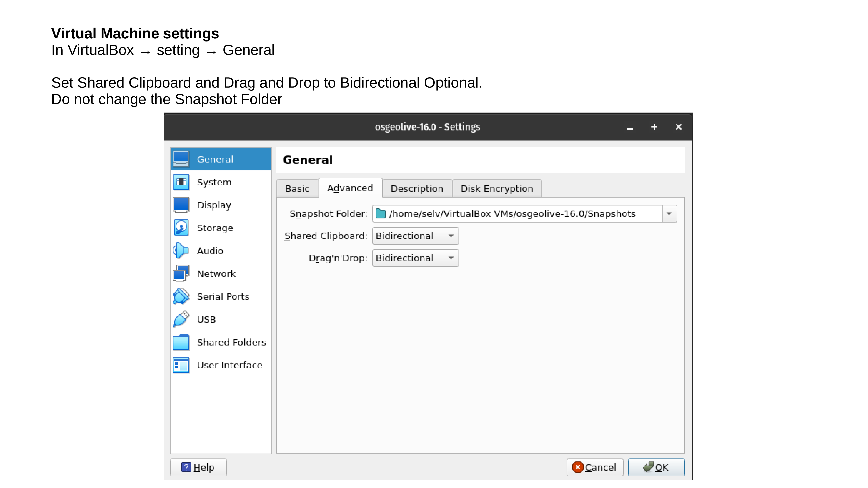Open the Serial Ports connector icon

(181, 296)
